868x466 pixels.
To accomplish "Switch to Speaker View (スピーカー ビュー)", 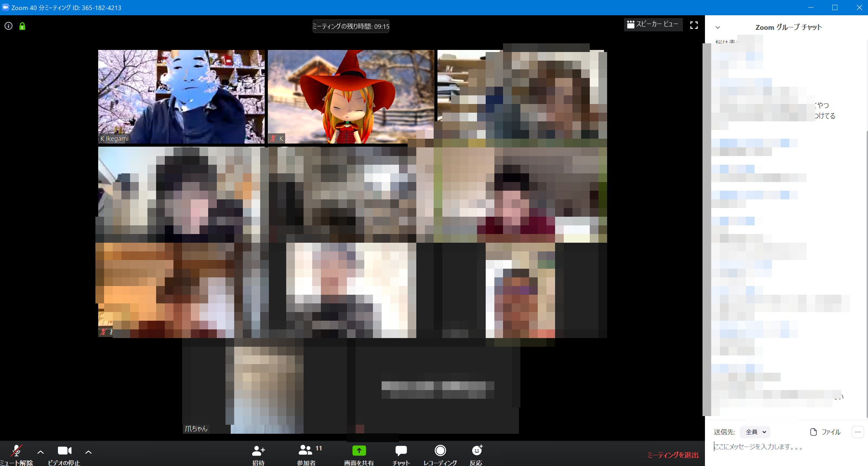I will [x=653, y=24].
